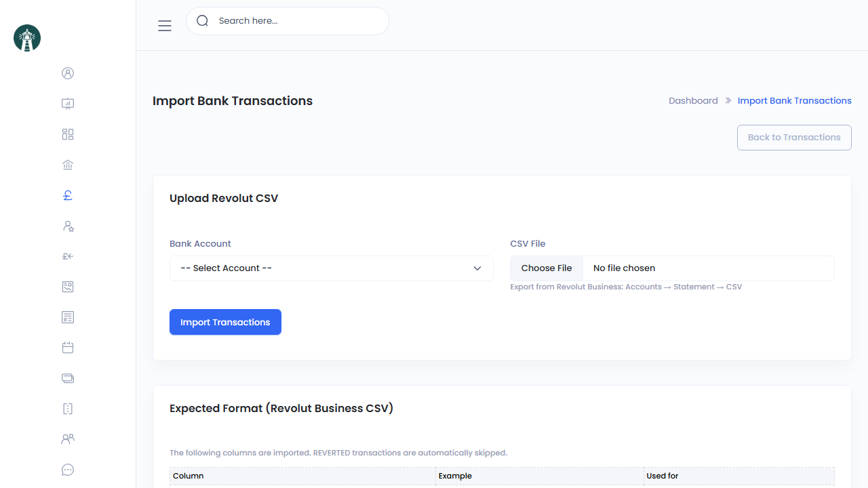868x488 pixels.
Task: Click the Choose File button
Action: [x=547, y=268]
